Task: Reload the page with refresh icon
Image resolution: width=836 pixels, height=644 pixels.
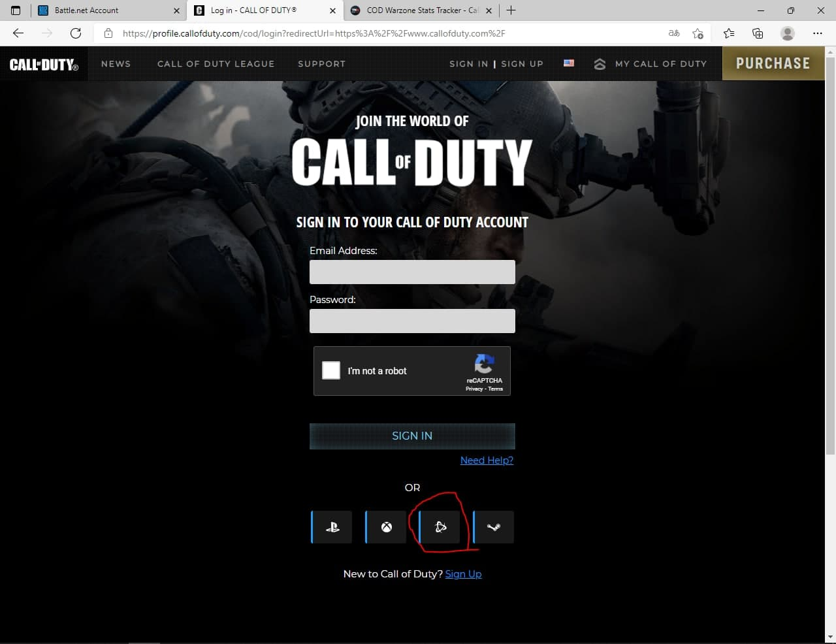Action: 76,33
